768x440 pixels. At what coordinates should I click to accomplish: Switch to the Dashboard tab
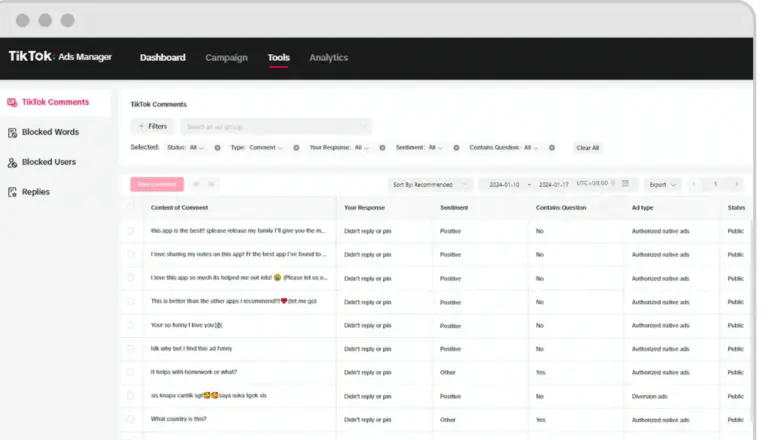[x=163, y=58]
